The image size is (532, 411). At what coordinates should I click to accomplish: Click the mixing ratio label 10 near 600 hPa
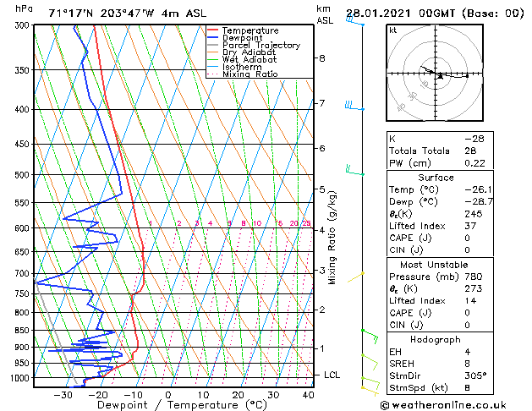coord(257,223)
